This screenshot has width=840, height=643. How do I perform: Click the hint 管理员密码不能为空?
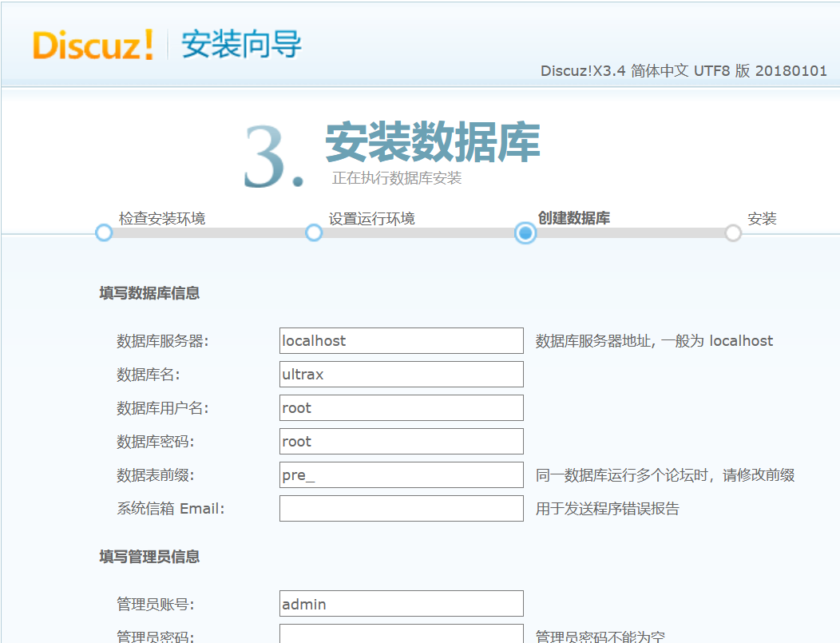(600, 636)
